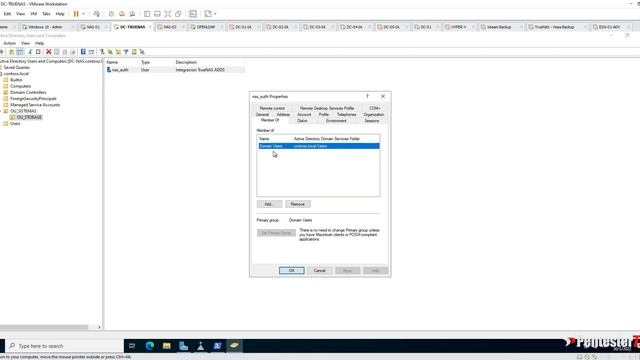Click Cancel in nas_auth Properties
Screen dimensions: 640x360
(319, 271)
